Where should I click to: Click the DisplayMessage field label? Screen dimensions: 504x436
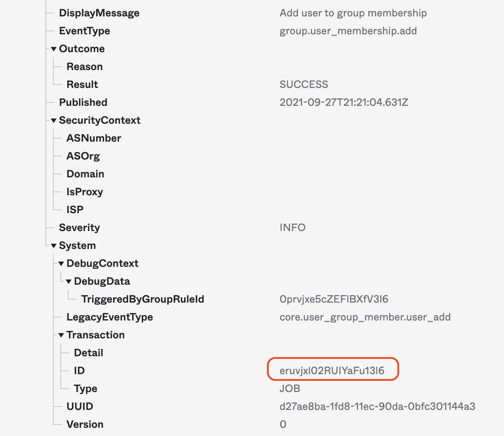(x=99, y=13)
